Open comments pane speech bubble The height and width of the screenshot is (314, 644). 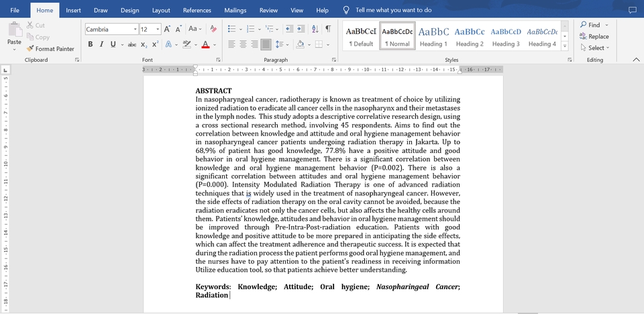coord(632,10)
